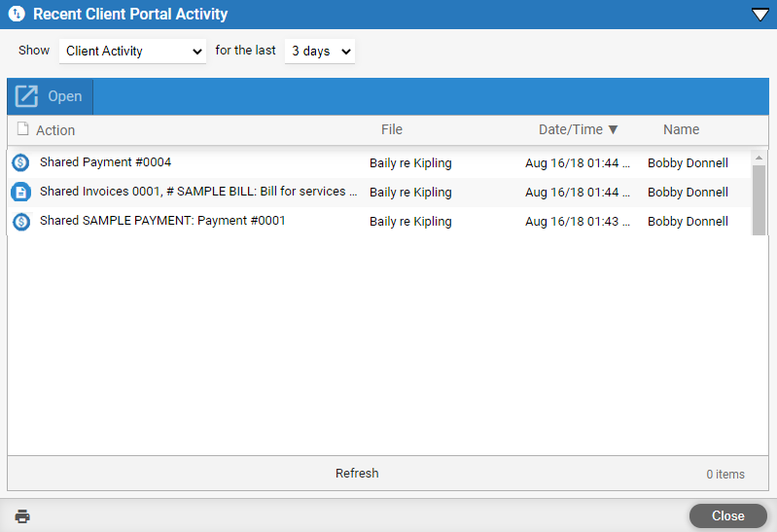Click the Refresh link below the list

(357, 474)
